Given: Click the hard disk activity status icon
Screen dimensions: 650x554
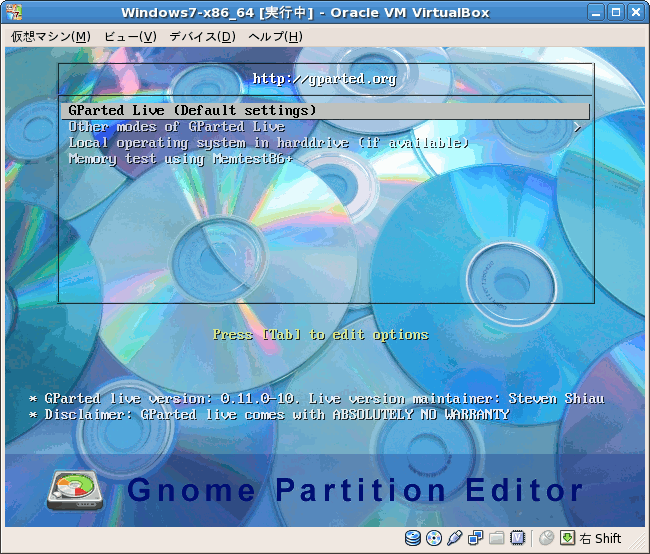Looking at the screenshot, I should pos(413,538).
